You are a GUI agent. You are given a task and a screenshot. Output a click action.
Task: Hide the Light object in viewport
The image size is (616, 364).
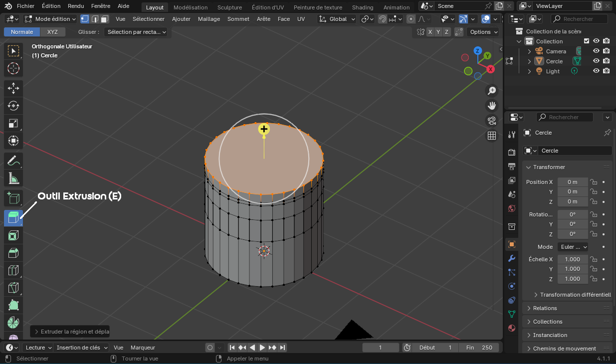pos(596,71)
